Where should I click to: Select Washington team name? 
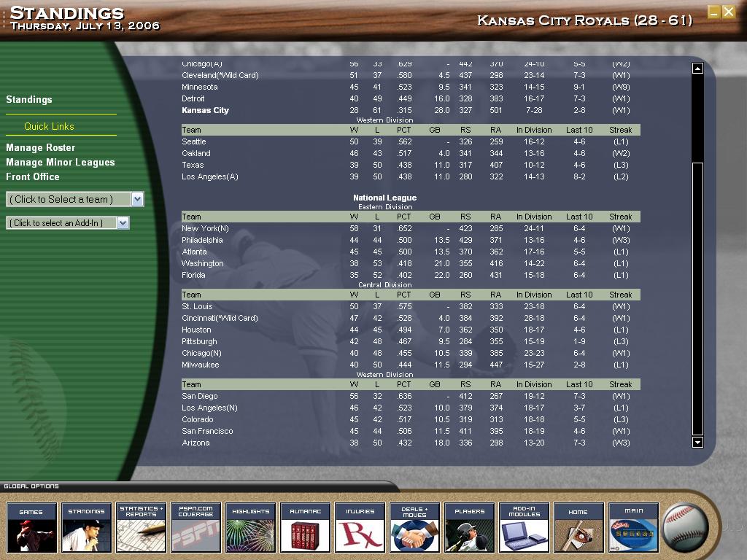point(203,263)
